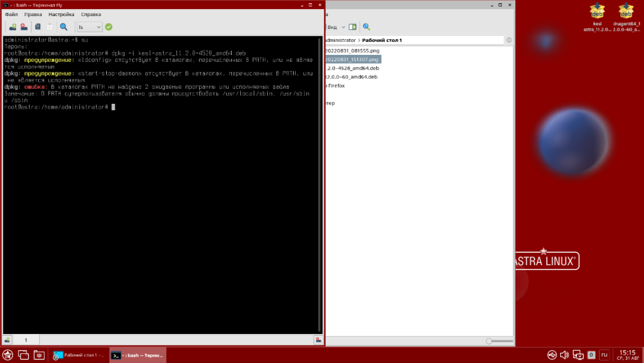
Task: Switch keyboard layout 'ru' indicator
Action: [x=604, y=355]
